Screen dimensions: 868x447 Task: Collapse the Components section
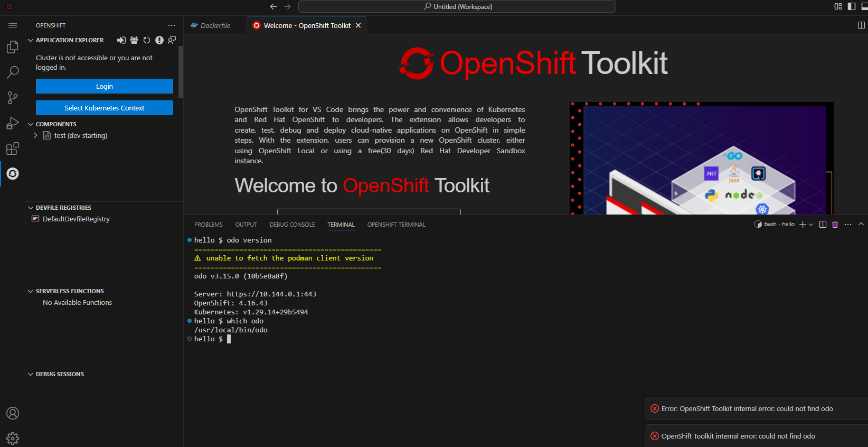(31, 124)
